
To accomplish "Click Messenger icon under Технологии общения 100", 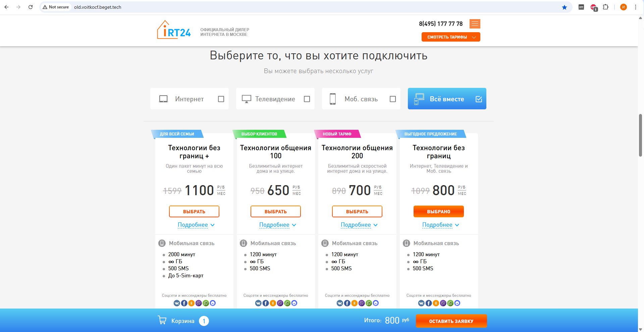I will click(294, 303).
